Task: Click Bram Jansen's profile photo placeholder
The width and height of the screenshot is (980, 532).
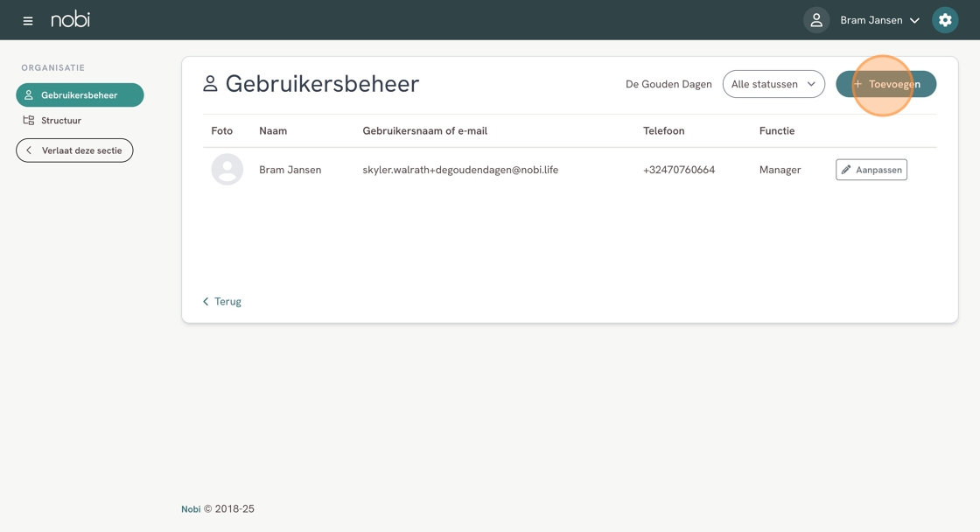Action: (x=227, y=170)
